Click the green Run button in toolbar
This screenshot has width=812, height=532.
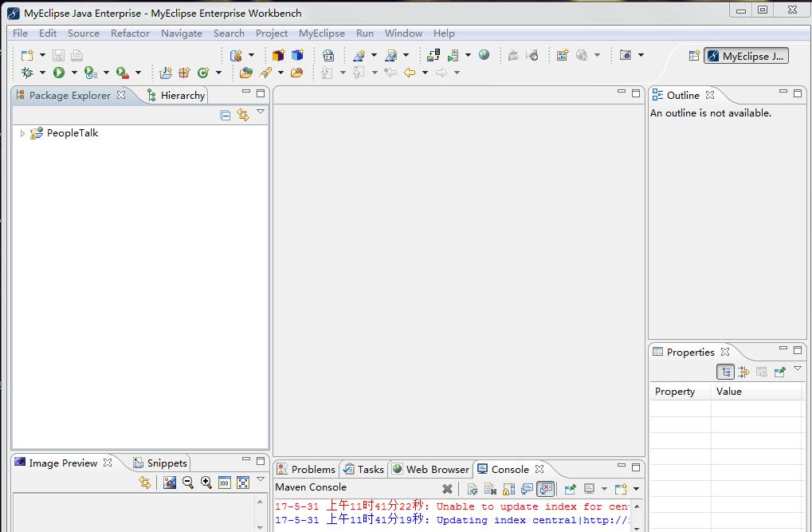point(59,73)
